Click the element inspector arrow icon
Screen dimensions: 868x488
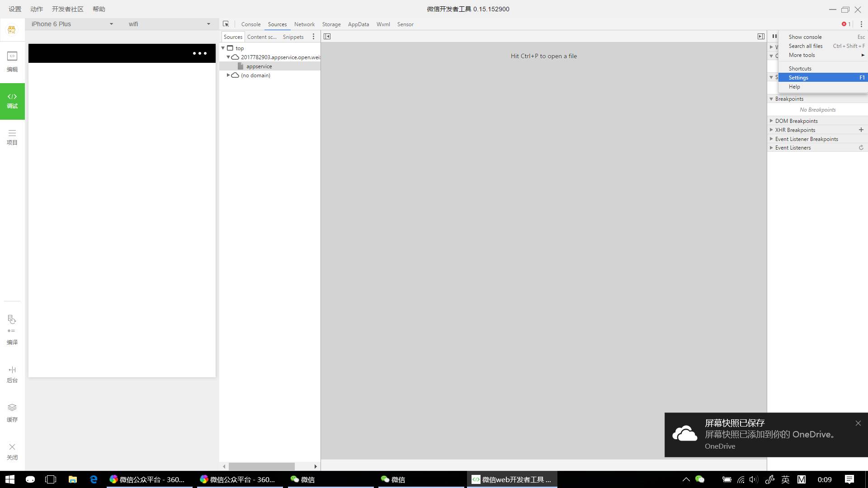[226, 24]
